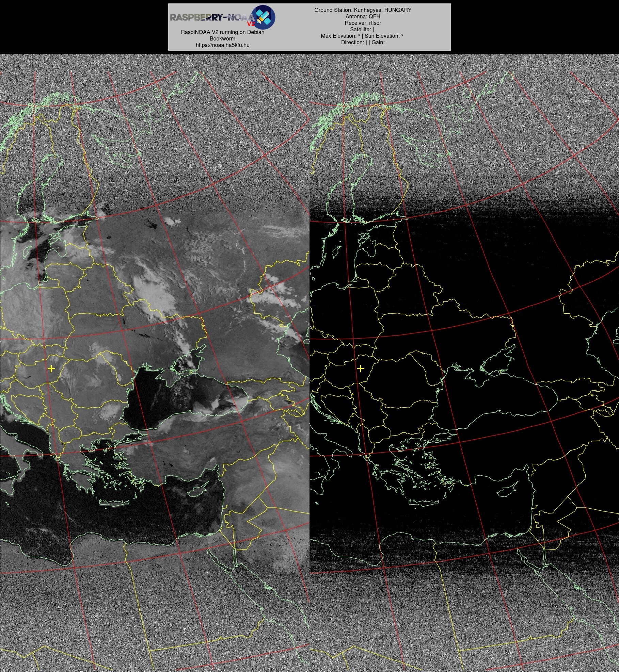619x672 pixels.
Task: Click the 'Max Elevation: ° | Sun Elevation: °' line
Action: pyautogui.click(x=362, y=36)
